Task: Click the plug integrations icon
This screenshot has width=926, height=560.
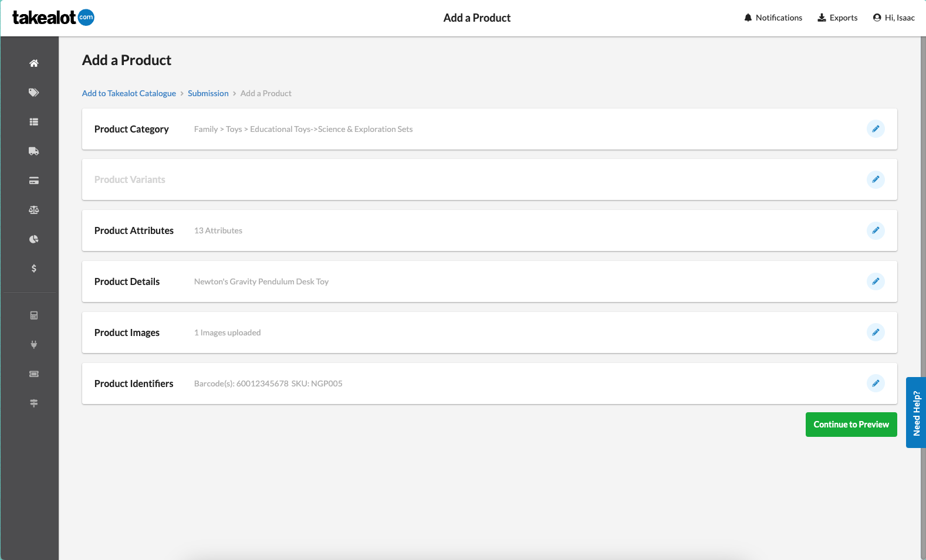Action: coord(34,345)
